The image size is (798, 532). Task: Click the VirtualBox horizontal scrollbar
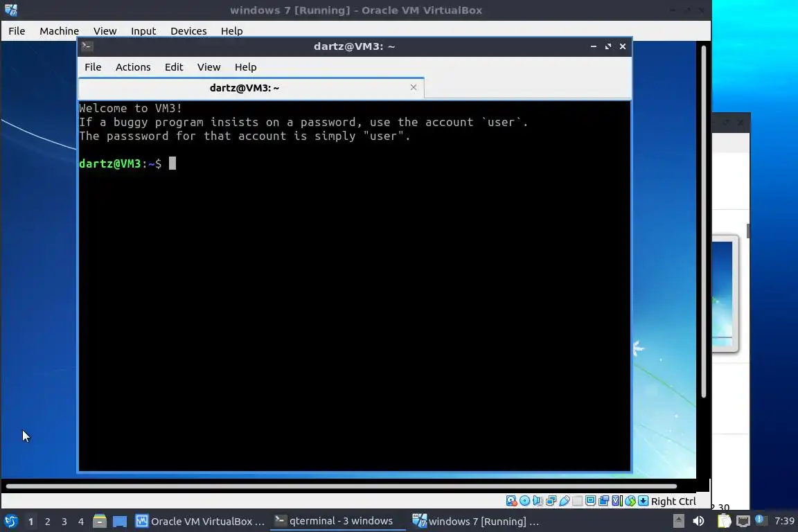pos(341,486)
